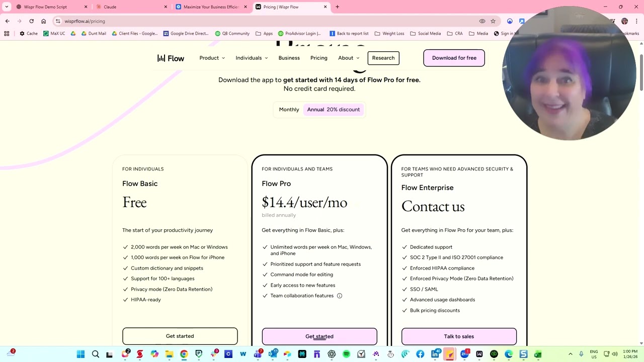Go to browser home page
This screenshot has width=644, height=362.
click(43, 21)
